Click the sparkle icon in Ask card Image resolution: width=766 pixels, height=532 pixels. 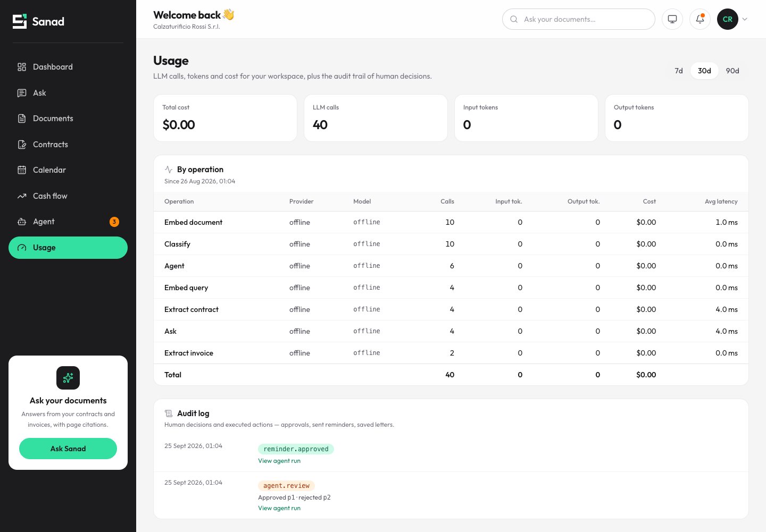(68, 378)
